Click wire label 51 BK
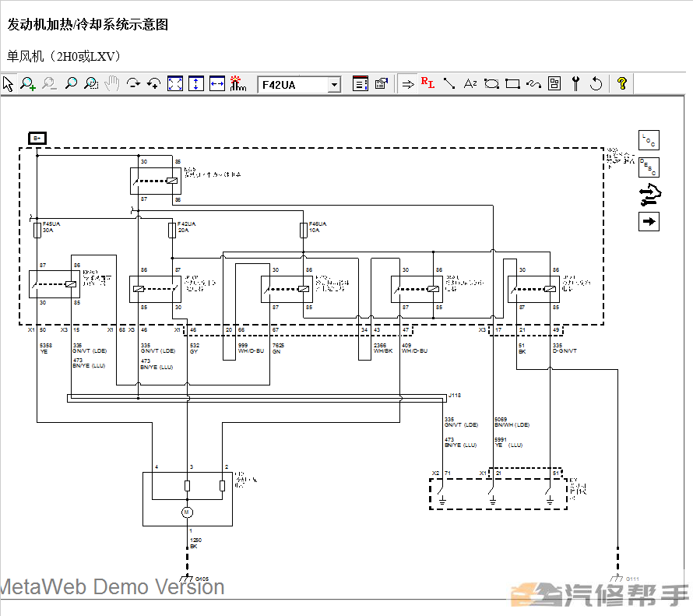 coord(522,349)
